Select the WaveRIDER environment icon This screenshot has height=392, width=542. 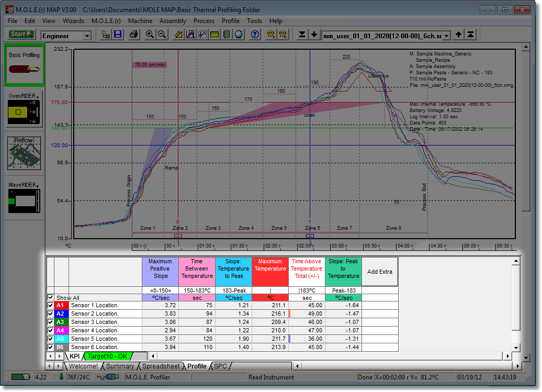tap(24, 197)
